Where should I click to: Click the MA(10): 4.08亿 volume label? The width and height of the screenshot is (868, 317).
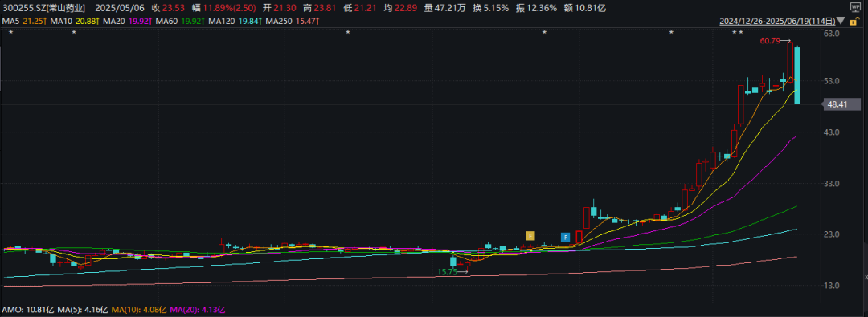(x=140, y=309)
